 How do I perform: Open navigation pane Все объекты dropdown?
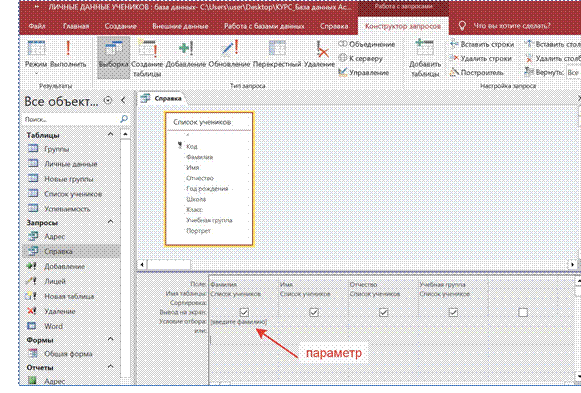(x=108, y=100)
